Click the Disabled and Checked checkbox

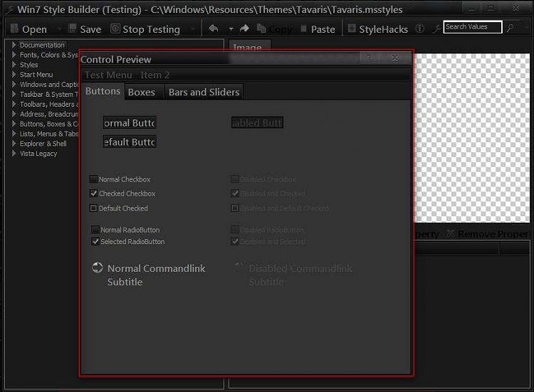coord(235,194)
